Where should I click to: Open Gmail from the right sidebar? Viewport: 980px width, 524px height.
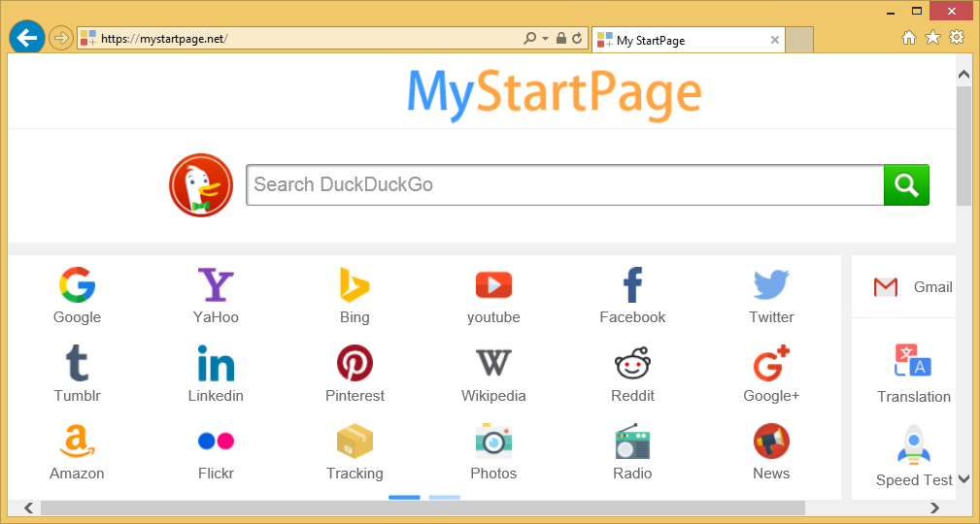[x=913, y=287]
